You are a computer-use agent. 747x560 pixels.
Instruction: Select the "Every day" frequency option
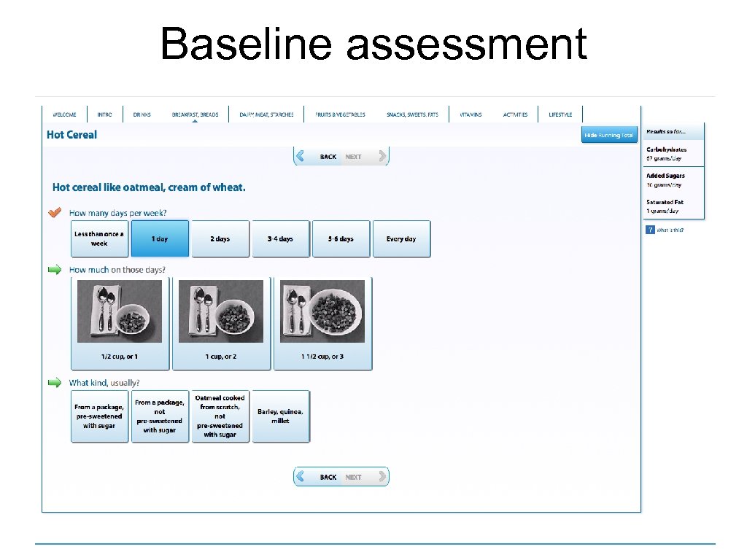(x=401, y=238)
